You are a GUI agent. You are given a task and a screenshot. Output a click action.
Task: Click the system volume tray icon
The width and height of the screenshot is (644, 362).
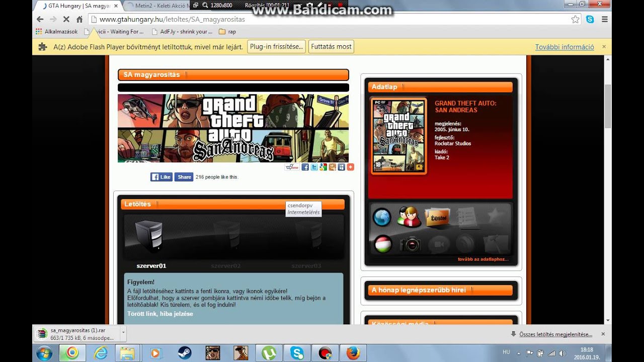coord(562,353)
